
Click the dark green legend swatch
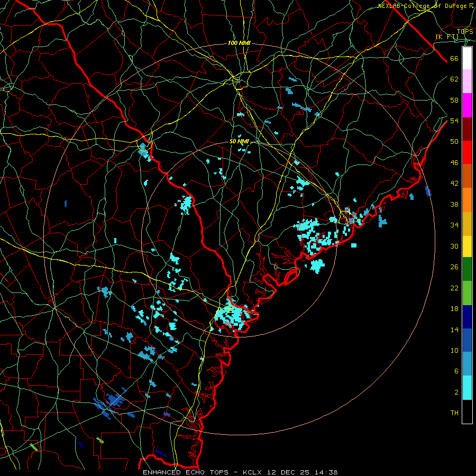(467, 269)
